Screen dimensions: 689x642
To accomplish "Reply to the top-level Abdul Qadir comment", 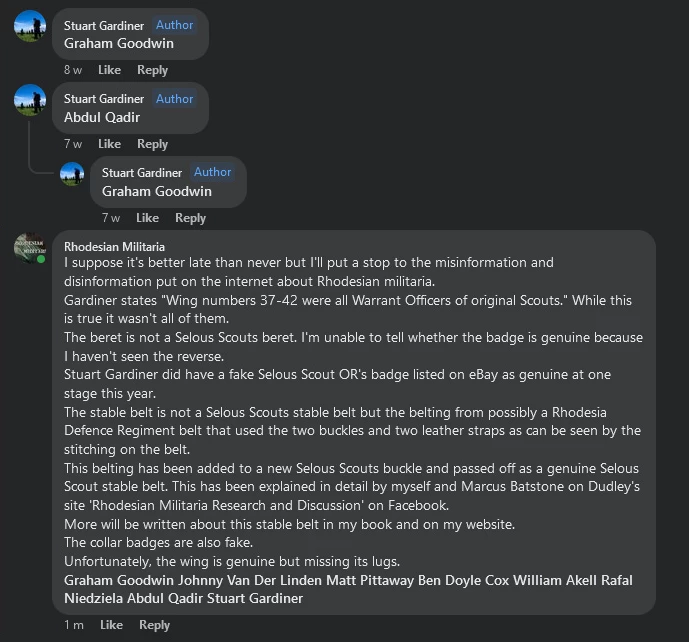I will 152,144.
